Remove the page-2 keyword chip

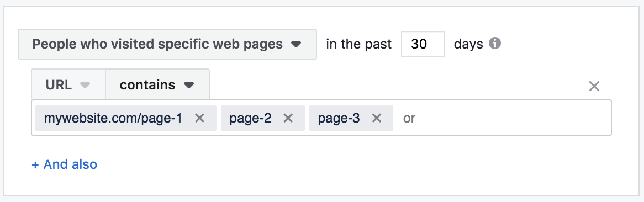[288, 118]
